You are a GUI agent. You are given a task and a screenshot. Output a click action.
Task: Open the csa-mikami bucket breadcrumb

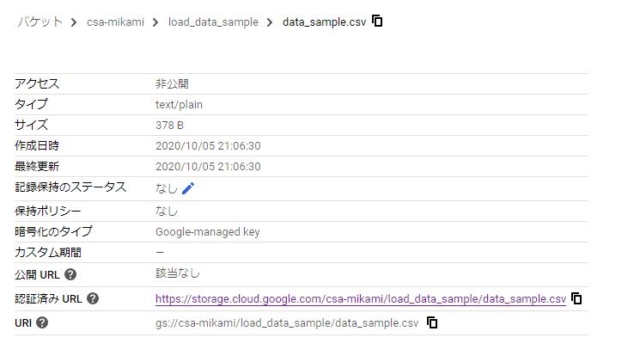(116, 22)
